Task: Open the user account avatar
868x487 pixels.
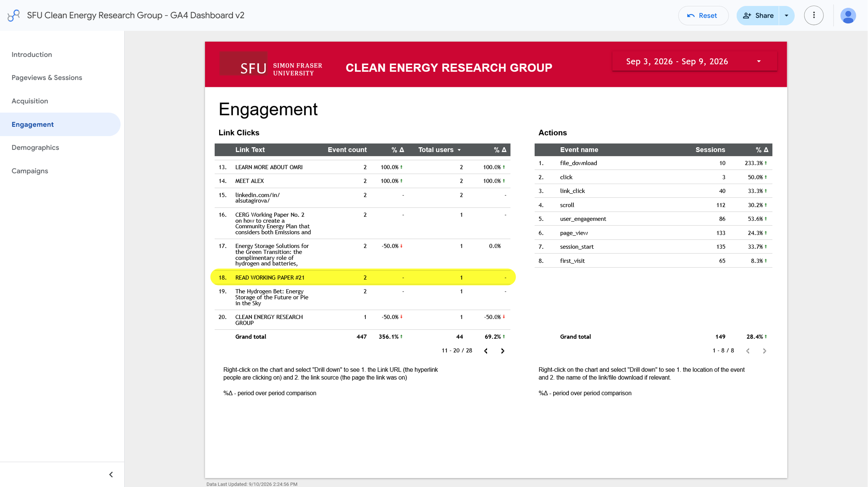Action: pyautogui.click(x=848, y=15)
